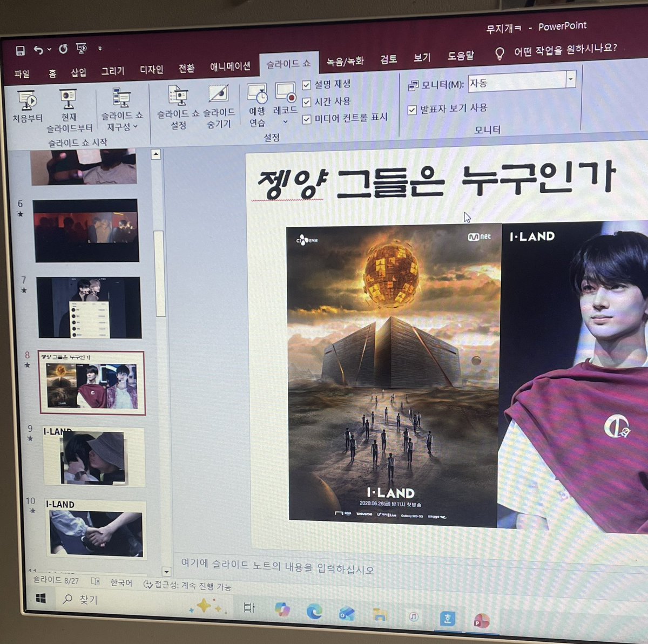The image size is (648, 644).
Task: Switch to the 검토 ribbon tab
Action: pyautogui.click(x=389, y=59)
